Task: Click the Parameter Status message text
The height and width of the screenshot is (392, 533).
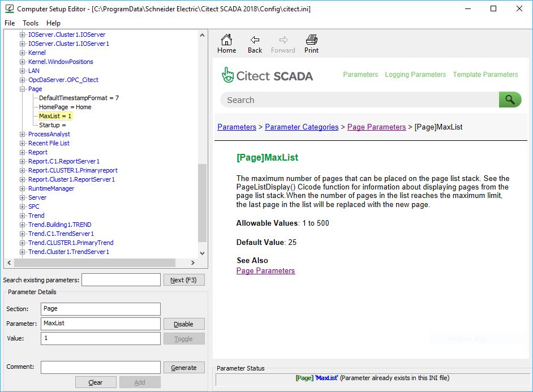Action: point(372,378)
